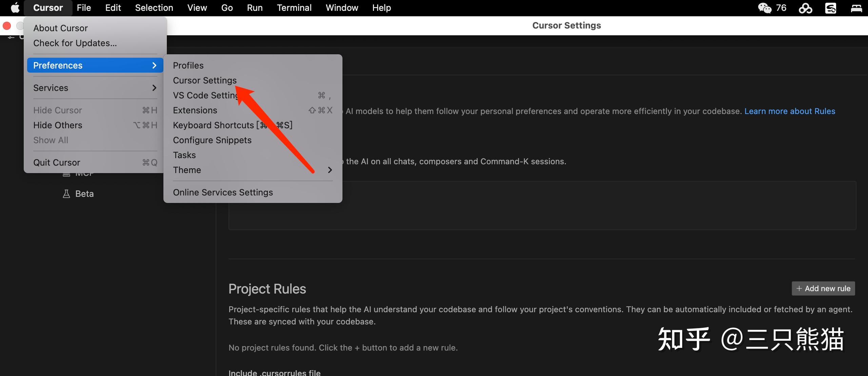Open the Terminal menu
Image resolution: width=868 pixels, height=376 pixels.
(294, 8)
